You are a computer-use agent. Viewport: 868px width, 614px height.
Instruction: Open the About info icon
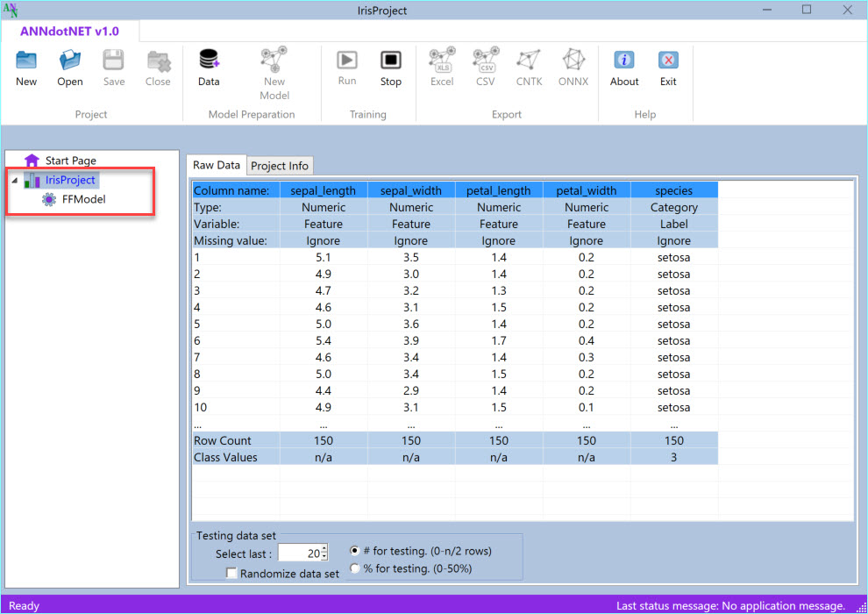(x=624, y=60)
